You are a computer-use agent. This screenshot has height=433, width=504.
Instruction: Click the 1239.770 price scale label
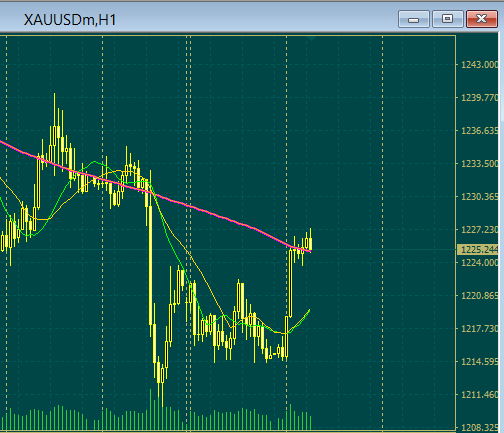(x=479, y=98)
